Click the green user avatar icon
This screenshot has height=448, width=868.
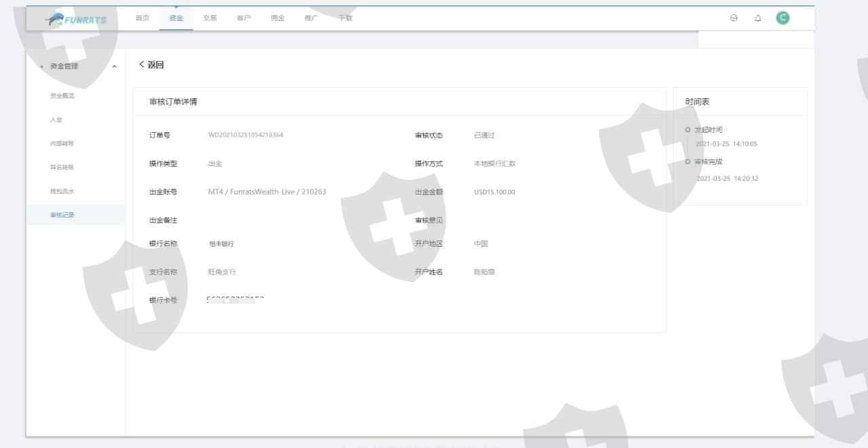(x=783, y=18)
